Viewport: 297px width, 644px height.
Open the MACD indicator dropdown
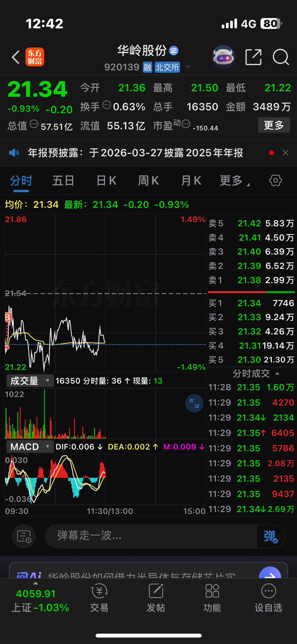(29, 447)
